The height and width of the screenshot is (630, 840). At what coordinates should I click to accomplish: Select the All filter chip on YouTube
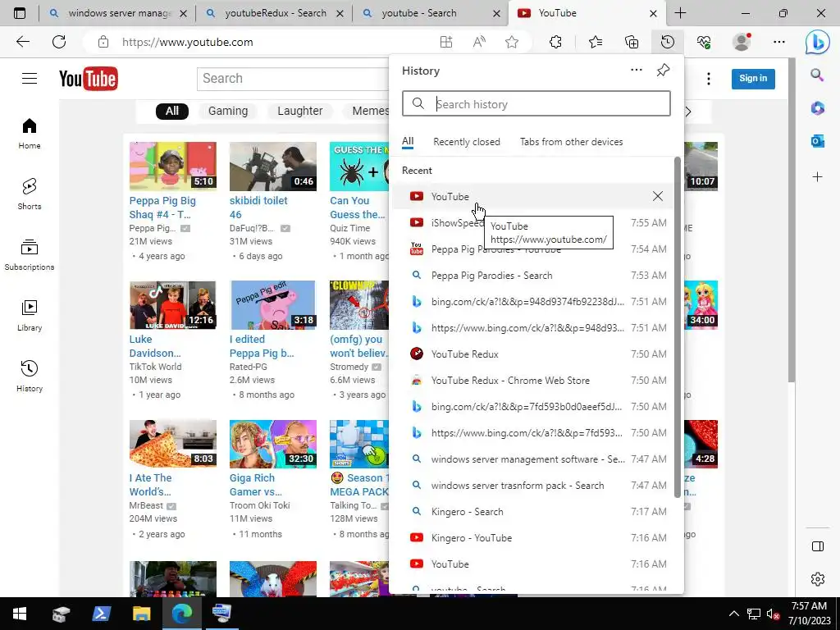172,111
